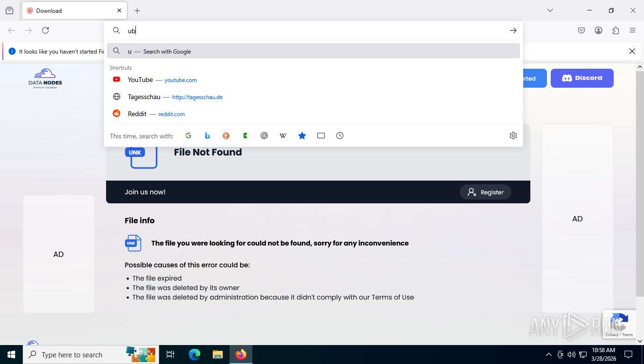Click the scrollbar down arrow

[x=640, y=341]
